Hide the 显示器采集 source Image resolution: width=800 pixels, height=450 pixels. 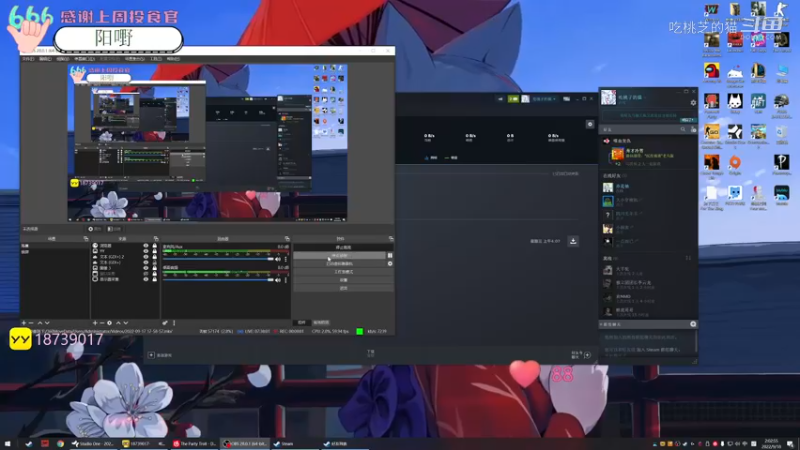[x=146, y=280]
